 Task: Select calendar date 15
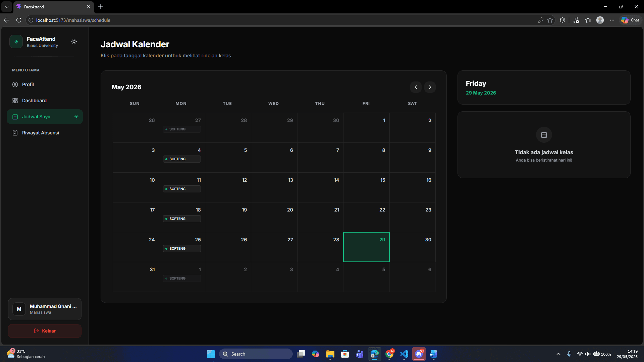pyautogui.click(x=366, y=187)
